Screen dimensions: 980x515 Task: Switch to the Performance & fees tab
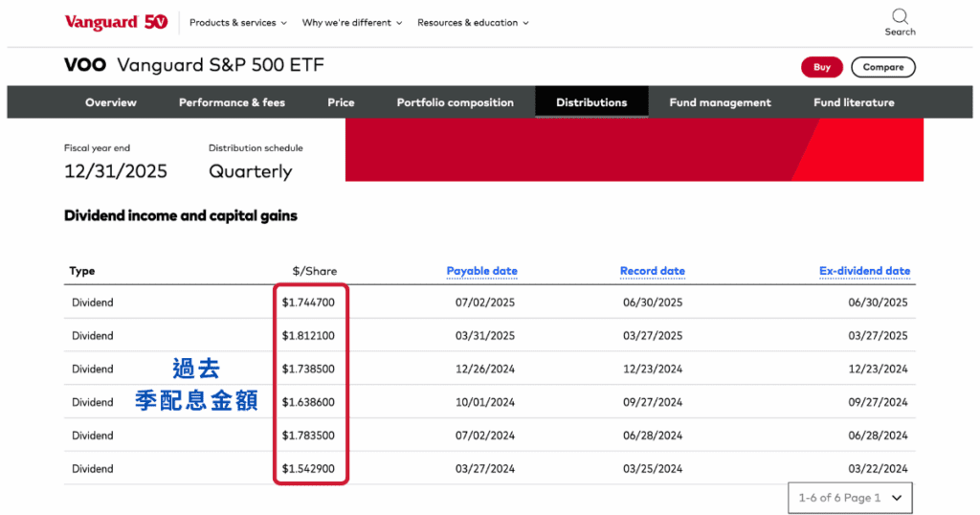[232, 102]
